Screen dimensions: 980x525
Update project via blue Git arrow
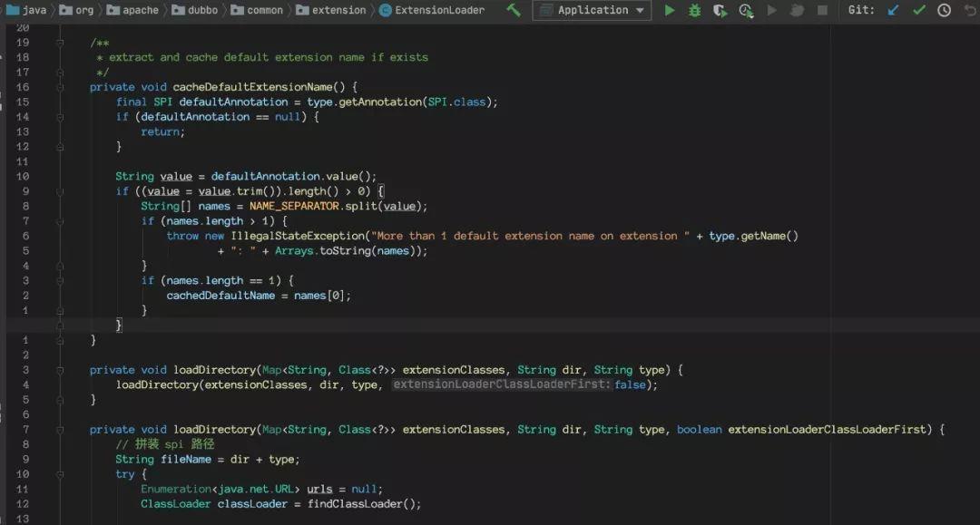coord(893,10)
